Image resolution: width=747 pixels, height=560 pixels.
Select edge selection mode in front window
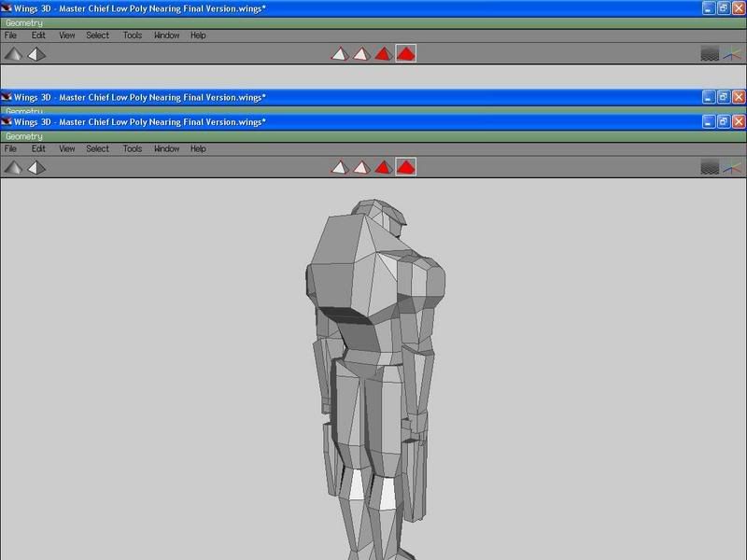click(361, 167)
